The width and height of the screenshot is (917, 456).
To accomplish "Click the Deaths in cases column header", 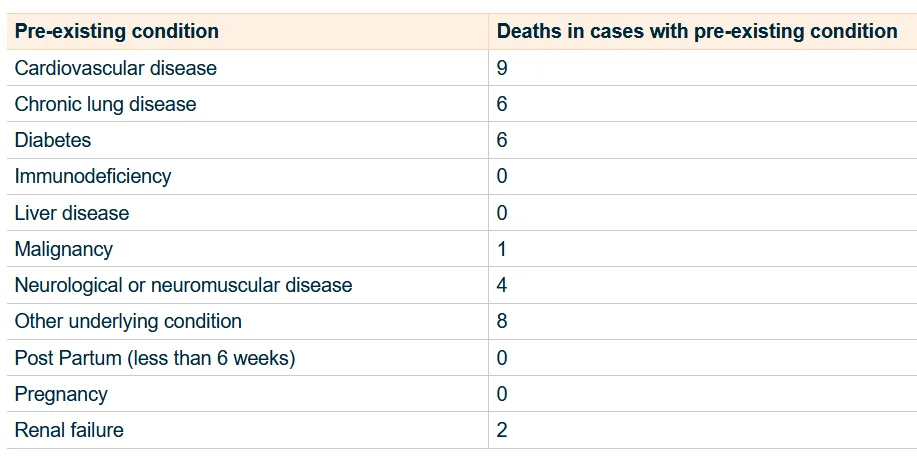I will [697, 31].
